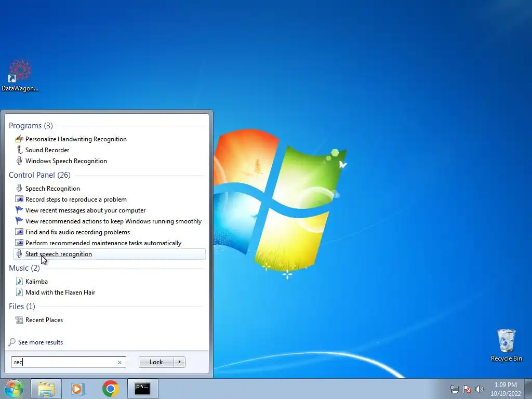Viewport: 532px width, 399px height.
Task: Open Personalize Handwriting Recognition program
Action: click(76, 139)
